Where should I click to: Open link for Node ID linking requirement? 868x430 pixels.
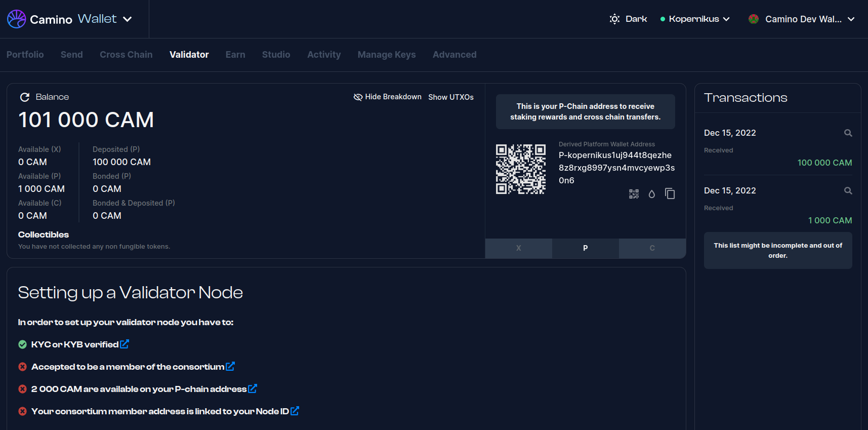(295, 411)
